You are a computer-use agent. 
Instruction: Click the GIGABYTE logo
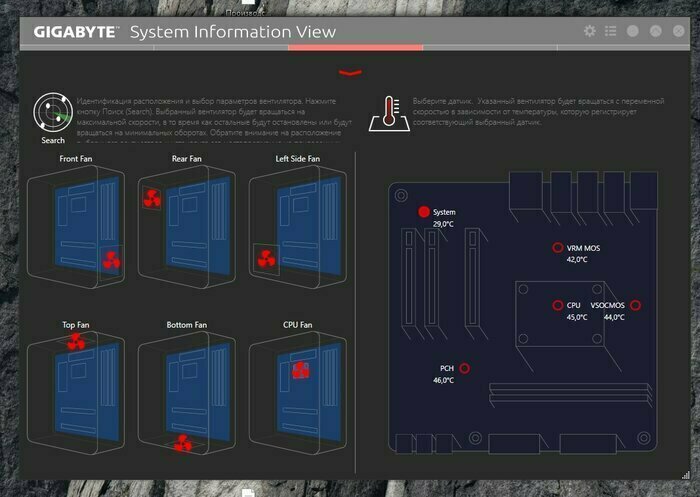click(76, 32)
